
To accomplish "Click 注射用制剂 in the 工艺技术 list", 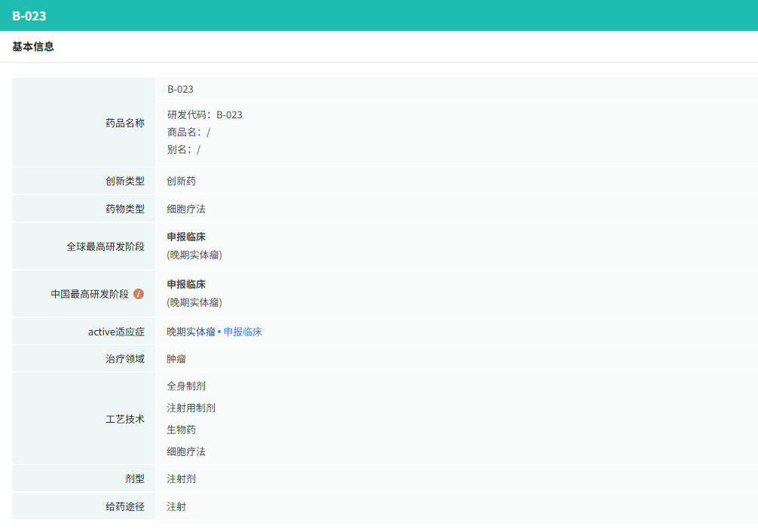I will [191, 408].
